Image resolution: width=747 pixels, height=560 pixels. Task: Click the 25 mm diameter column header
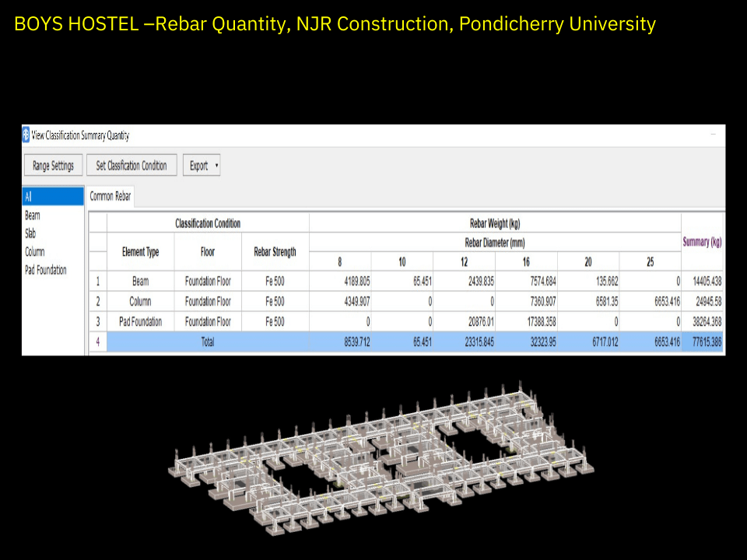[650, 262]
